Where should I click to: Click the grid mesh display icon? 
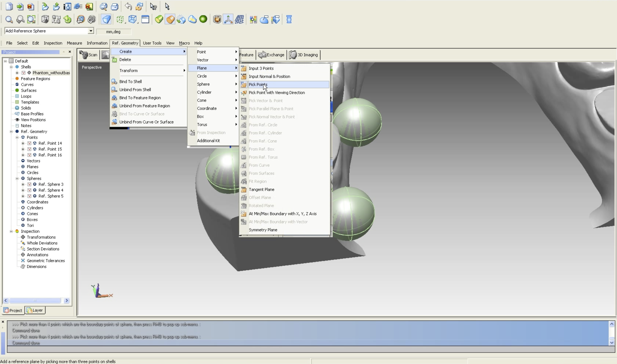(x=239, y=19)
